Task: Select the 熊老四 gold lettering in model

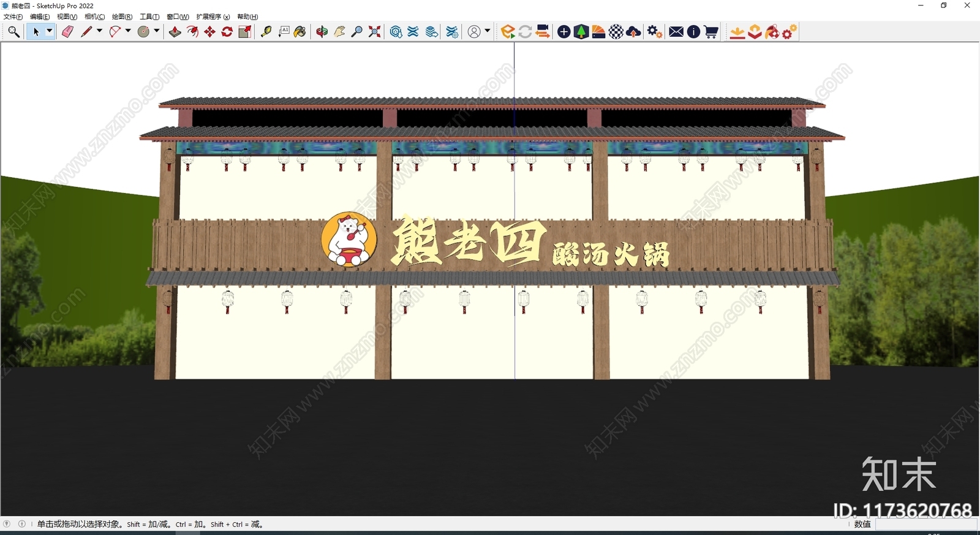Action: tap(469, 241)
